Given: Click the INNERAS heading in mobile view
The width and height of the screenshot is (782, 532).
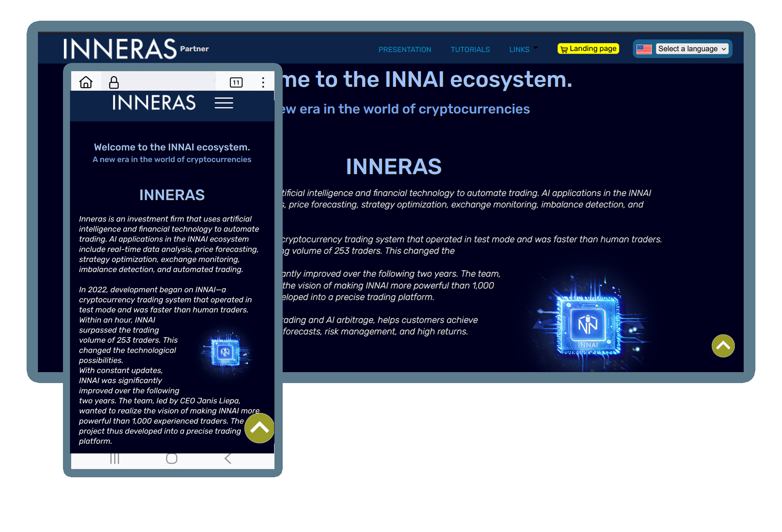Looking at the screenshot, I should [x=172, y=195].
